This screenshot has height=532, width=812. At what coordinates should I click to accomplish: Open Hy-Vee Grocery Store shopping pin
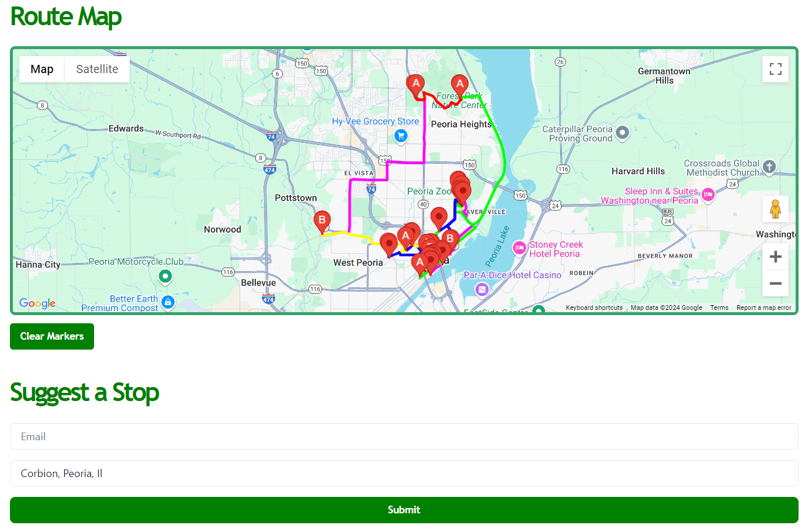tap(401, 136)
